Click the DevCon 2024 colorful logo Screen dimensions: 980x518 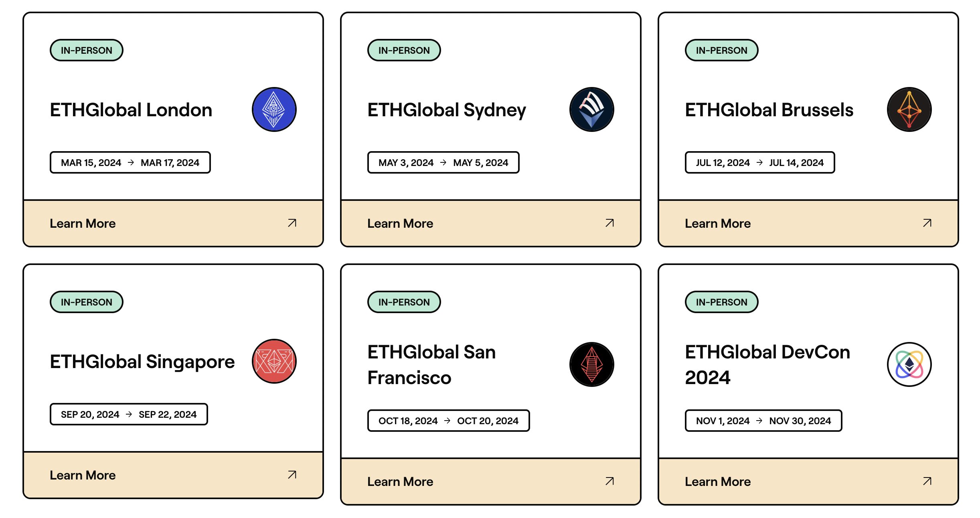point(909,364)
